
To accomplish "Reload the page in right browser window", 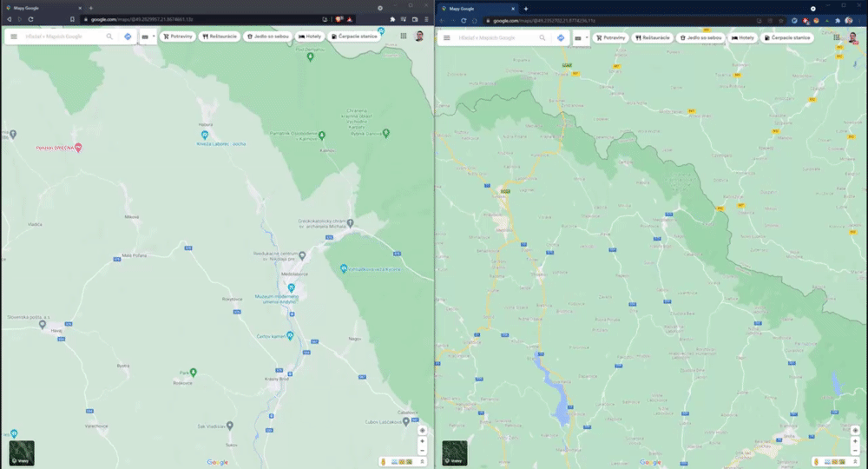I will pos(464,21).
